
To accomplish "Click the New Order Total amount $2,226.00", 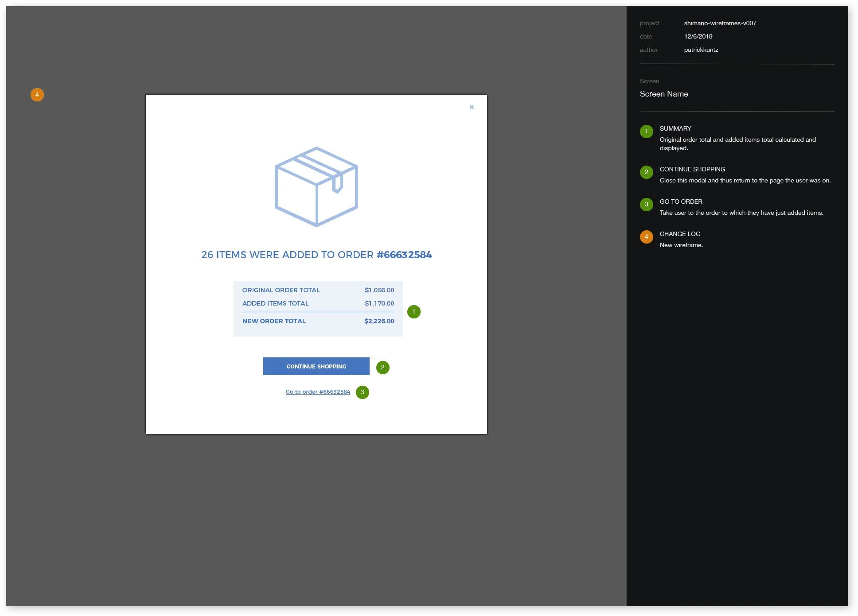I will pyautogui.click(x=379, y=321).
